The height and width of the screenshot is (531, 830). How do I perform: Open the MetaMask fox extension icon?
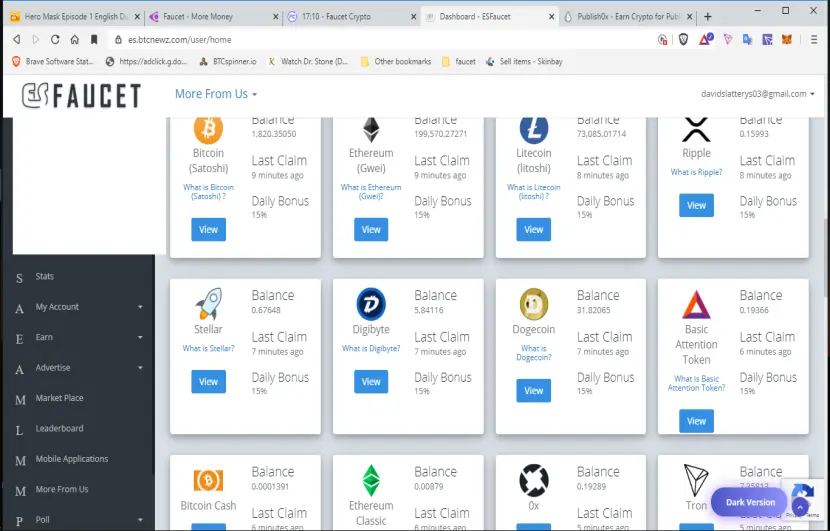pyautogui.click(x=787, y=40)
